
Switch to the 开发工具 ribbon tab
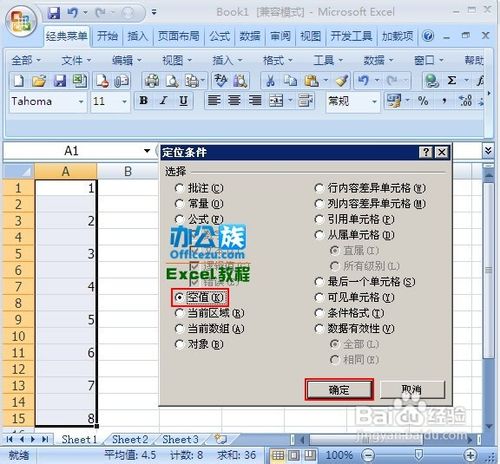point(351,36)
